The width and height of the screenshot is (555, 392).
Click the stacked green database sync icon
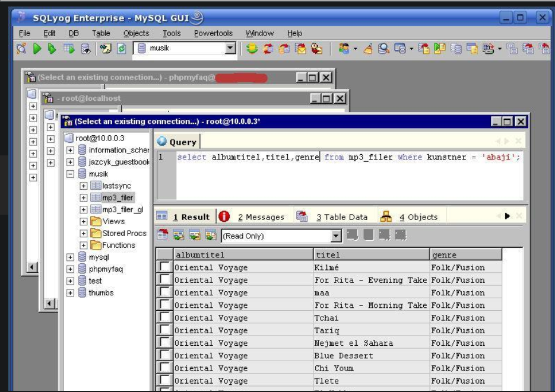pos(252,48)
